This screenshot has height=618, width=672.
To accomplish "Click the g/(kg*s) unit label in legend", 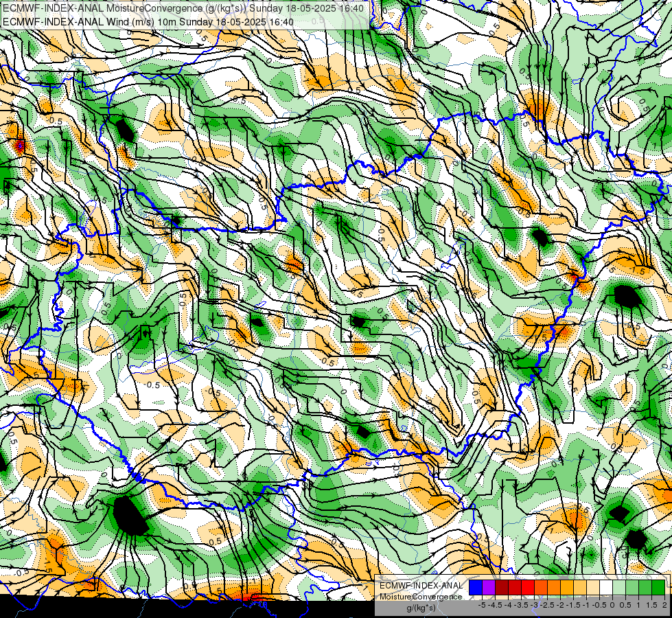I will tap(421, 608).
